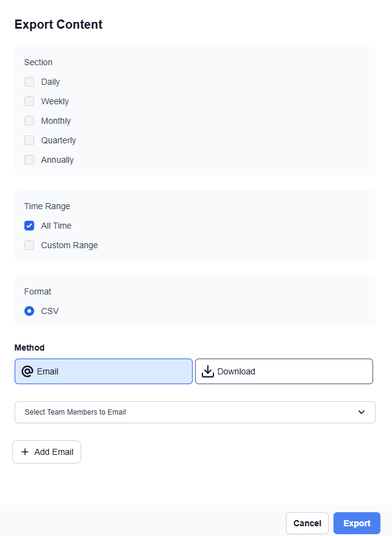Click the CSV label text
The width and height of the screenshot is (392, 536).
pos(50,311)
